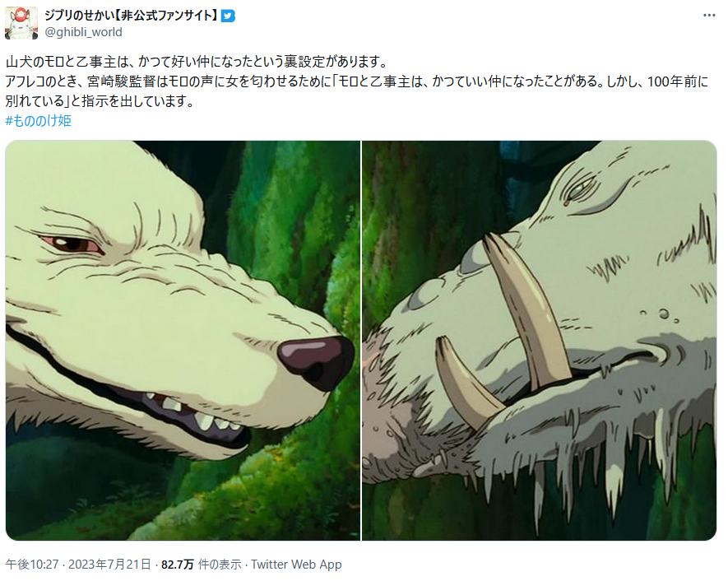
Task: Open the #もののけ姫 hashtag
Action: pyautogui.click(x=39, y=121)
